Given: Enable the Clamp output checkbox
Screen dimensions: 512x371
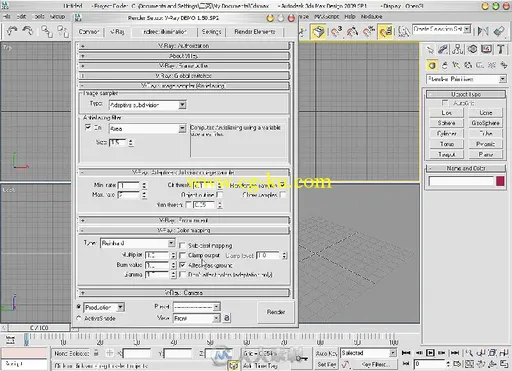Looking at the screenshot, I should (x=182, y=255).
